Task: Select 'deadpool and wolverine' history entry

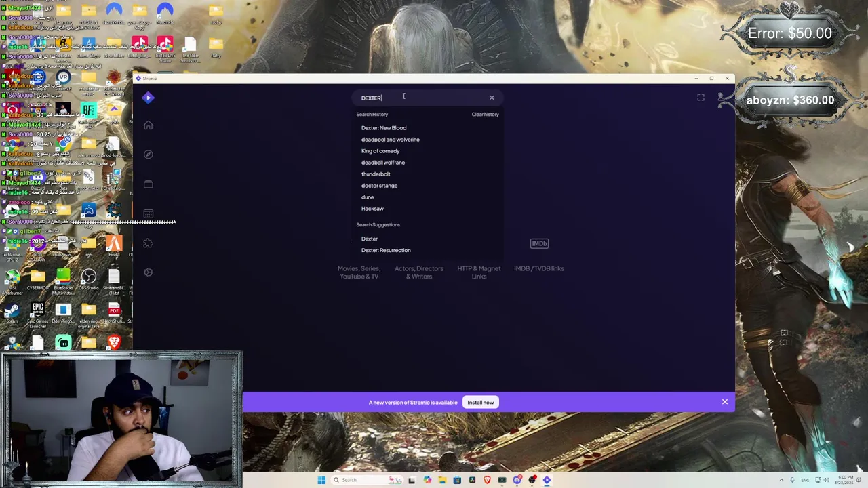Action: click(391, 140)
